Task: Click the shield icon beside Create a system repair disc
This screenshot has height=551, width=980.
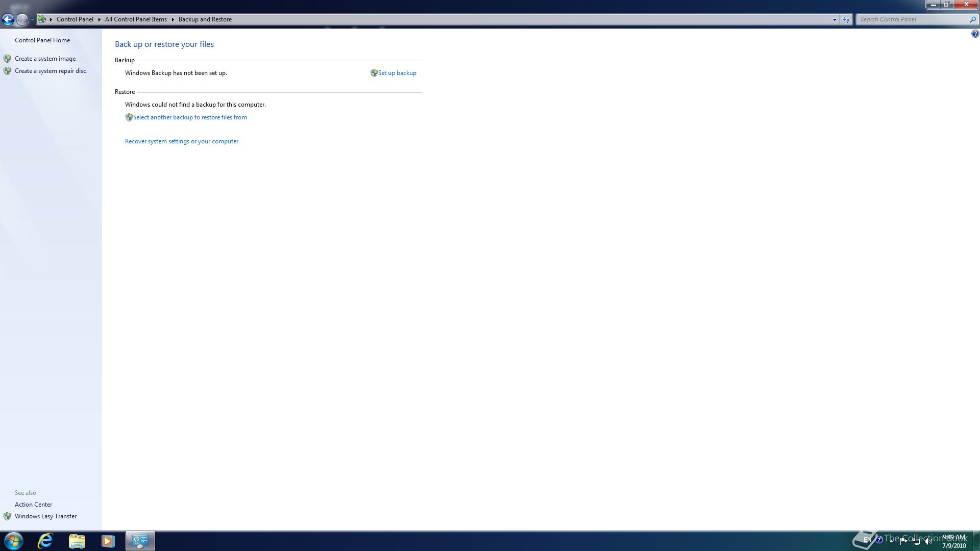Action: (7, 71)
